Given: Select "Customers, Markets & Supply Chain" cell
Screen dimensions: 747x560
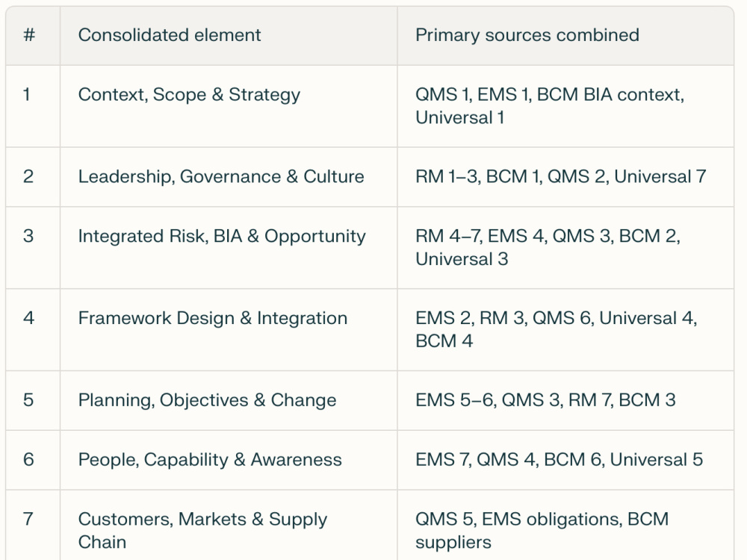Looking at the screenshot, I should click(x=229, y=525).
